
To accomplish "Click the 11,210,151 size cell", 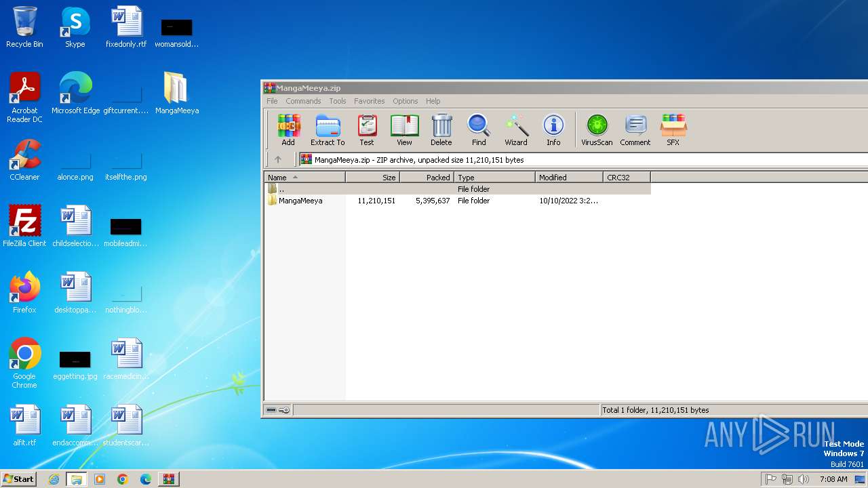I will point(376,201).
